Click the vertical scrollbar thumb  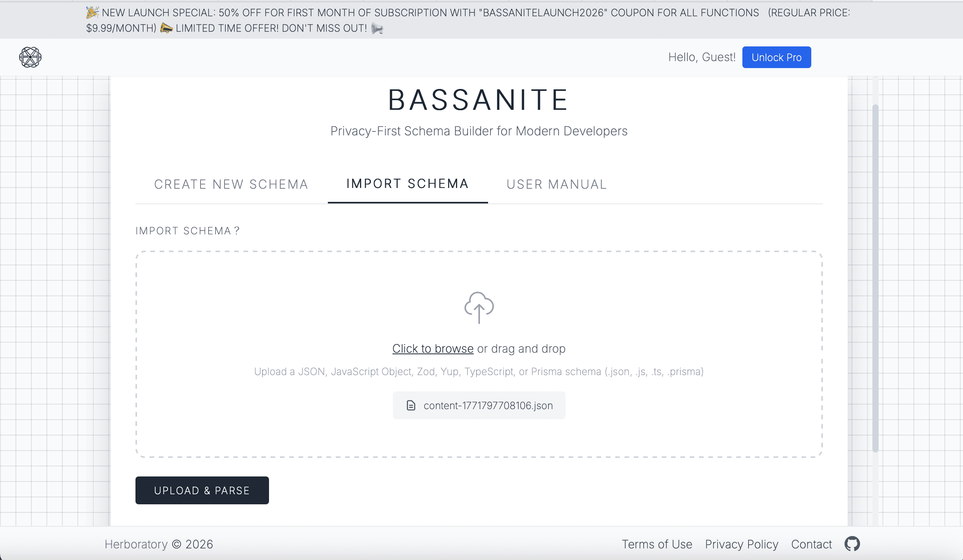[875, 278]
